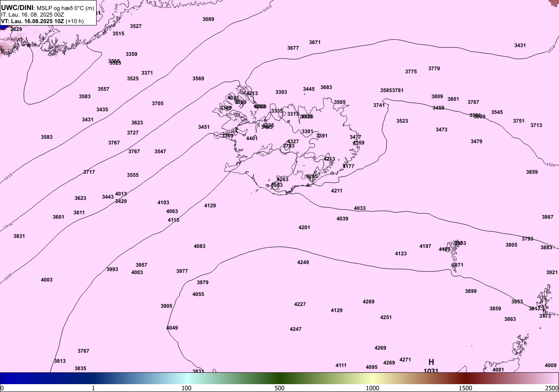The height and width of the screenshot is (392, 559).
Task: Click the 4249 height label
Action: point(303,262)
